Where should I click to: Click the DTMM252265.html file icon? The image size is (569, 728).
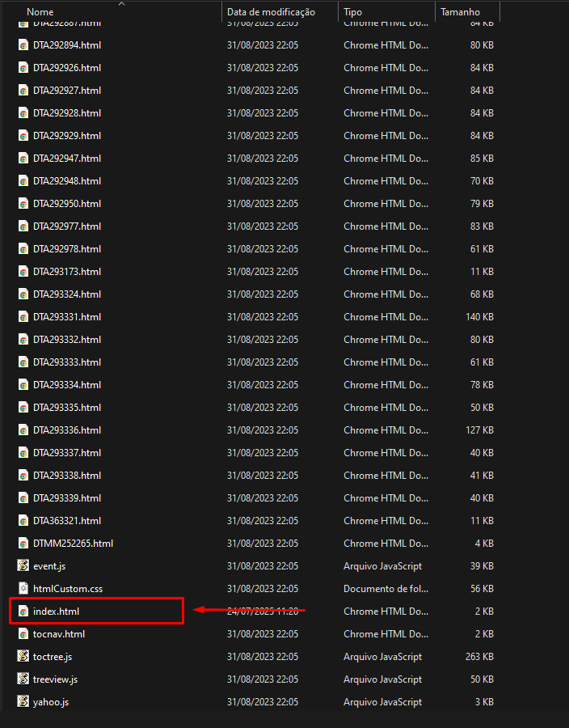[23, 544]
